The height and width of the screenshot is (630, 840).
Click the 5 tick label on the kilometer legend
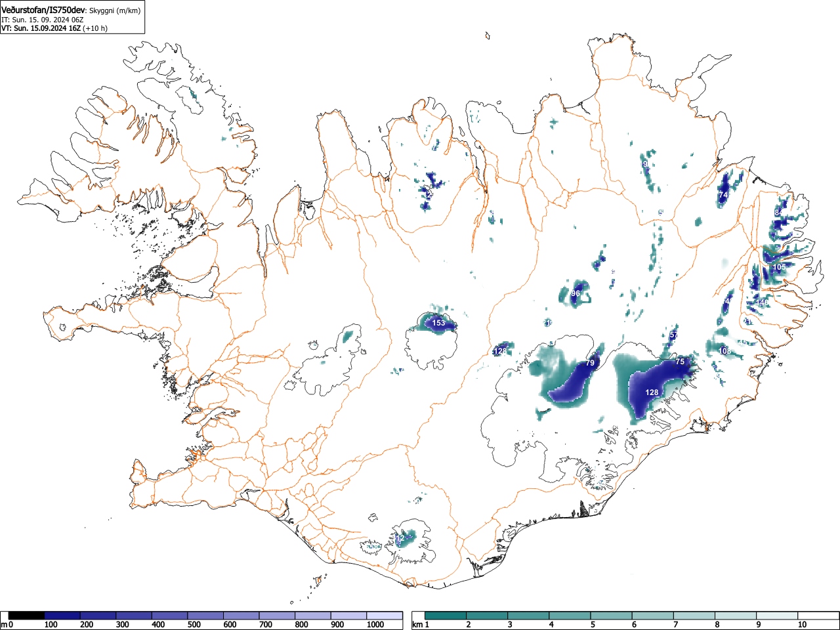592,625
